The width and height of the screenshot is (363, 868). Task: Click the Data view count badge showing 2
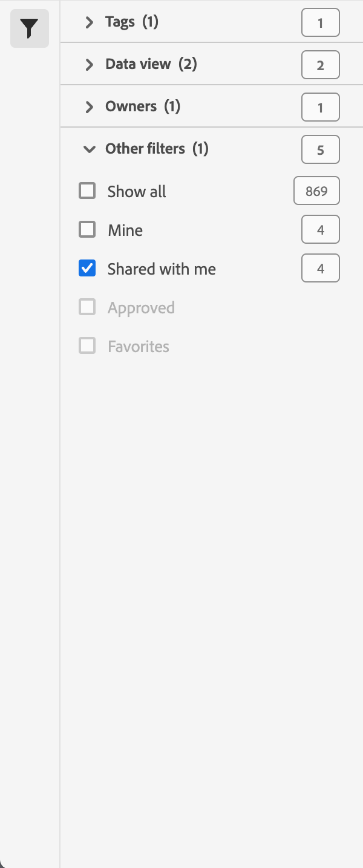click(321, 65)
